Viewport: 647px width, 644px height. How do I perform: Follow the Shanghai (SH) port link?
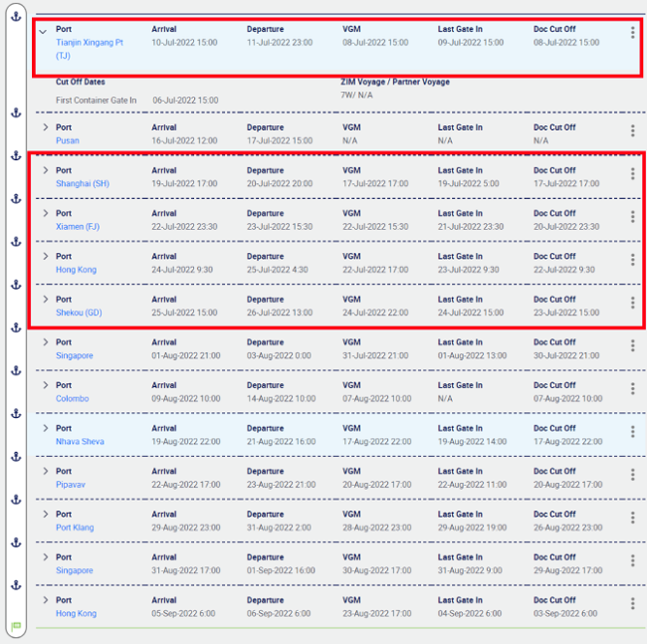tap(83, 183)
